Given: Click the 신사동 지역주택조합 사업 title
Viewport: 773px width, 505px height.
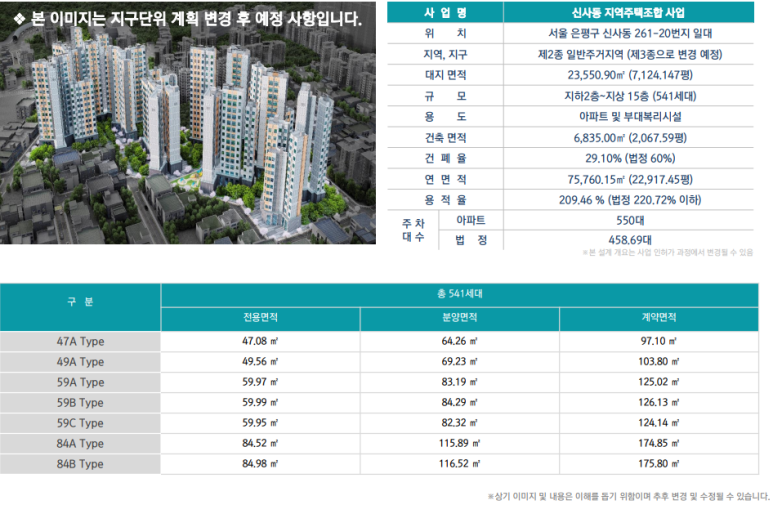Looking at the screenshot, I should point(628,13).
